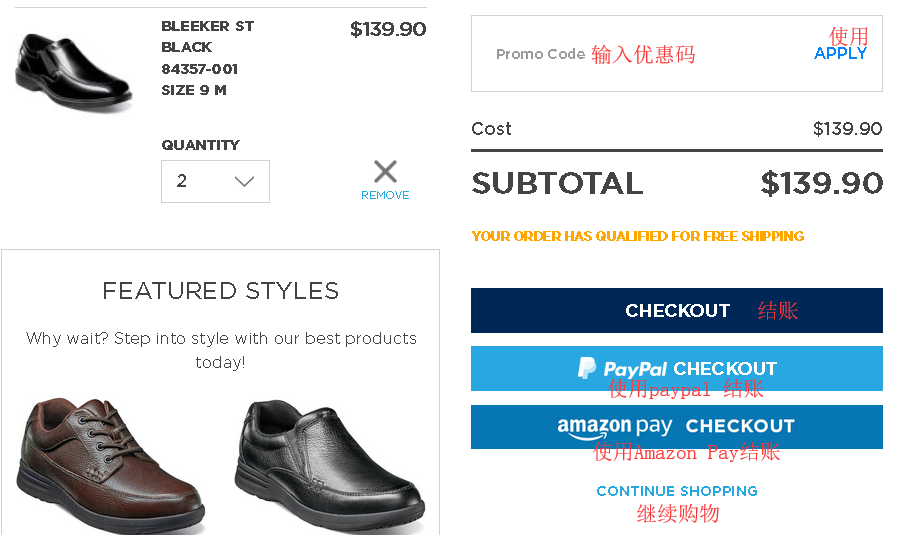Click APPLY next to promo code
This screenshot has height=535, width=905.
[x=840, y=54]
